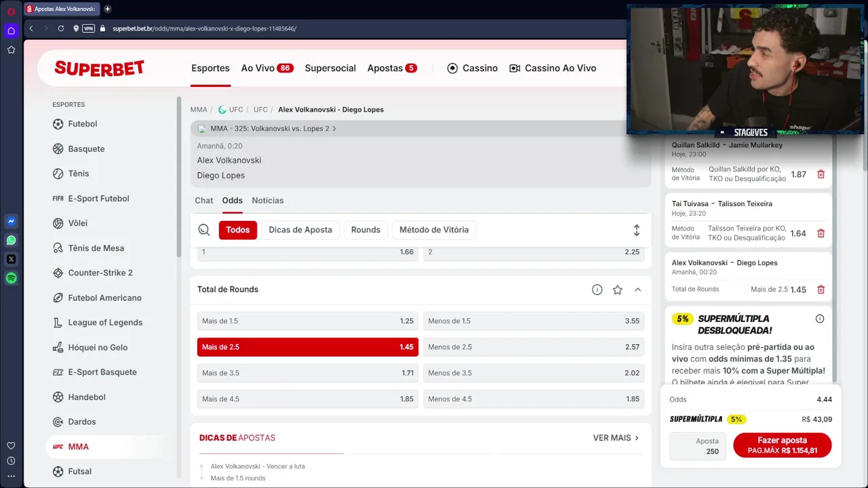This screenshot has width=868, height=488.
Task: Open the Cassino link
Action: click(473, 68)
